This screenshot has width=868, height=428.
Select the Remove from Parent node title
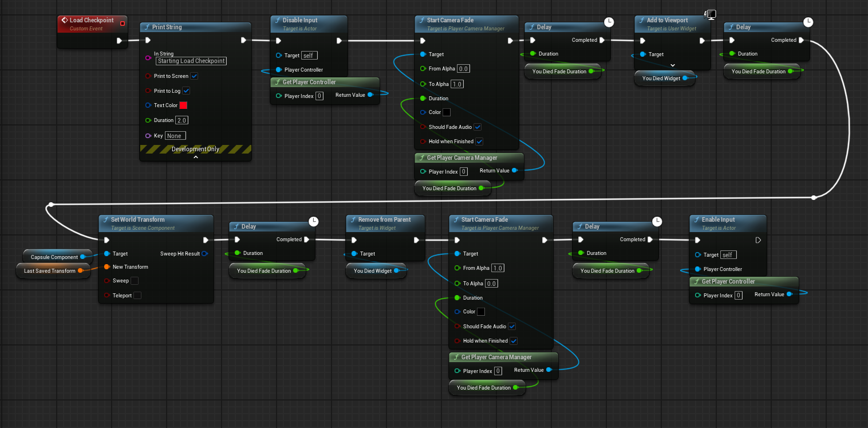tap(385, 219)
